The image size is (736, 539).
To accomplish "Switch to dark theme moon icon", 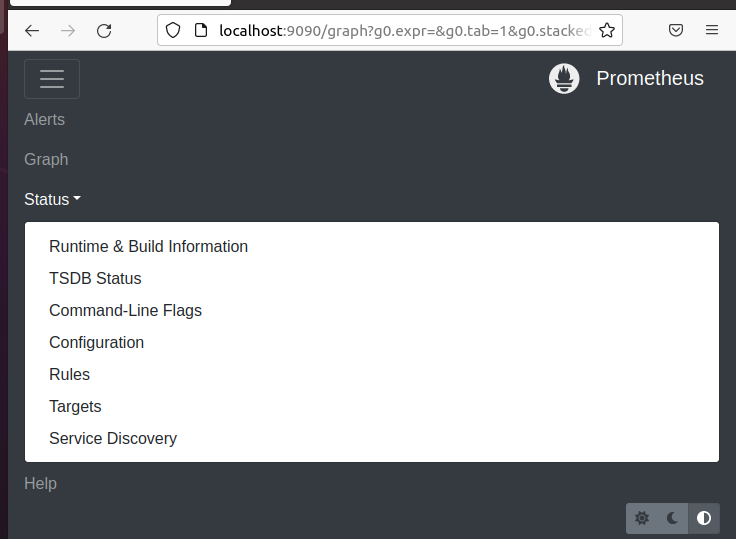I will click(x=673, y=518).
